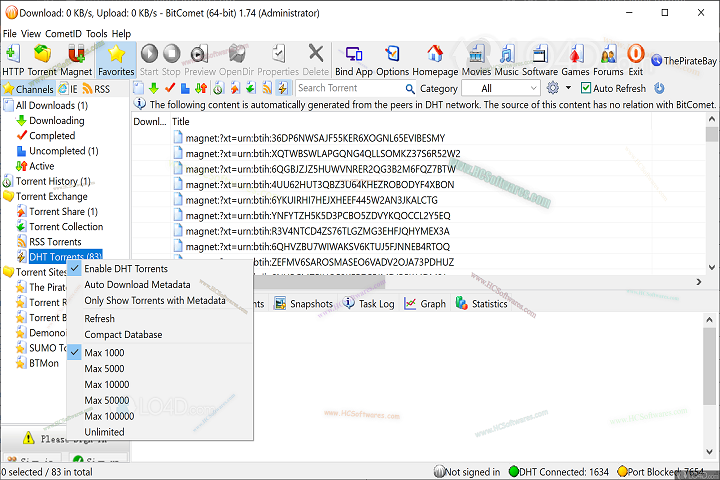Open the Snapshots tab
The image size is (720, 480).
click(304, 304)
